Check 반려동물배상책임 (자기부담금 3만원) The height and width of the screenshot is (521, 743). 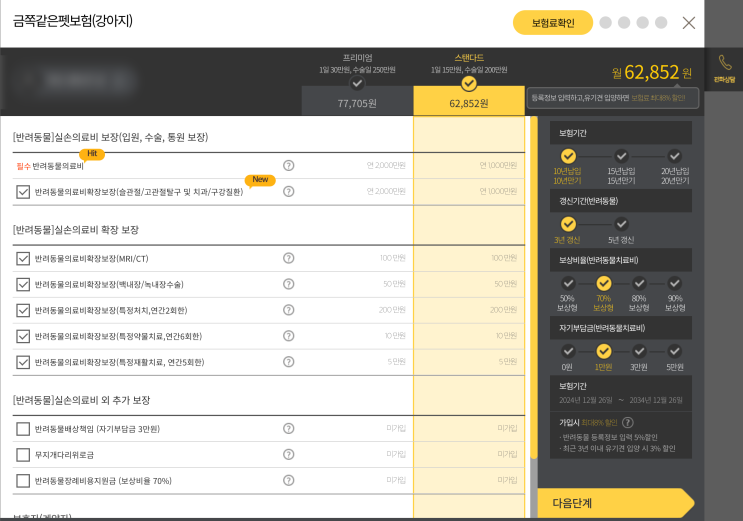23,429
